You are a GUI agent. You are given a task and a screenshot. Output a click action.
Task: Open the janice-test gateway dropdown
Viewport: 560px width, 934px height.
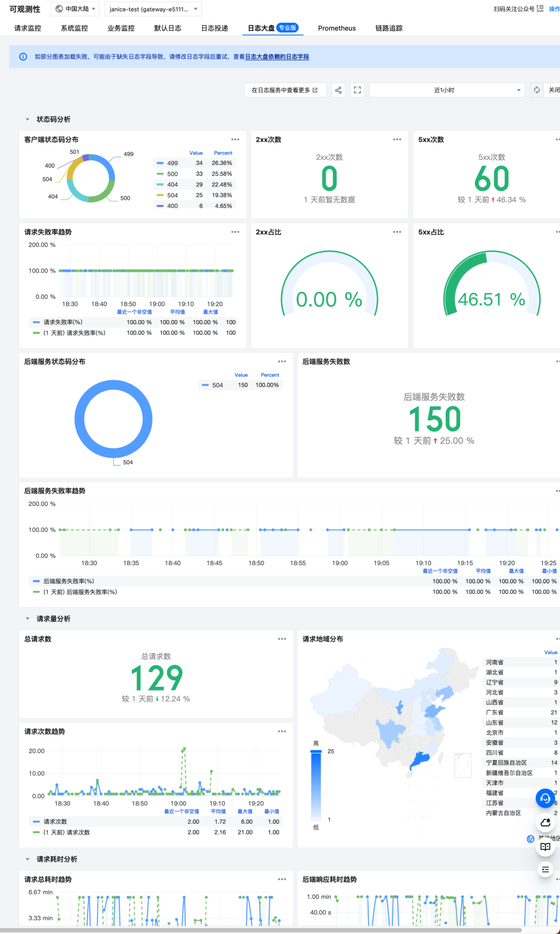click(153, 9)
